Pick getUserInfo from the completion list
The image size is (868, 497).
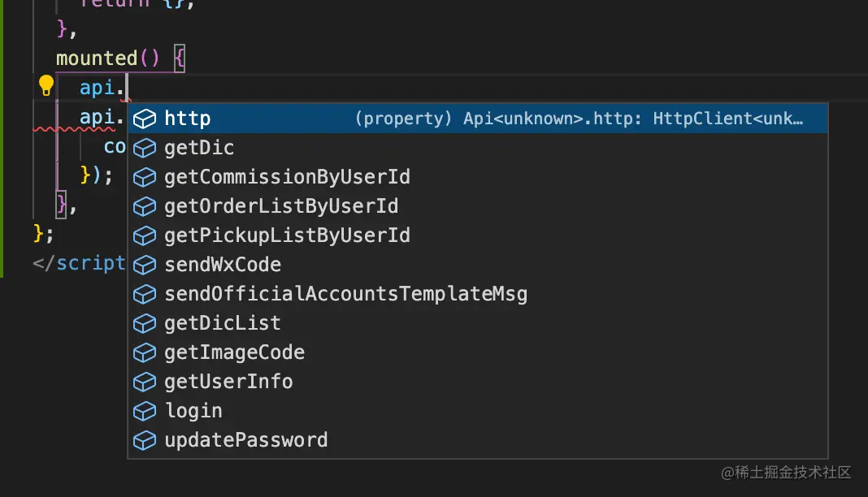(x=228, y=382)
